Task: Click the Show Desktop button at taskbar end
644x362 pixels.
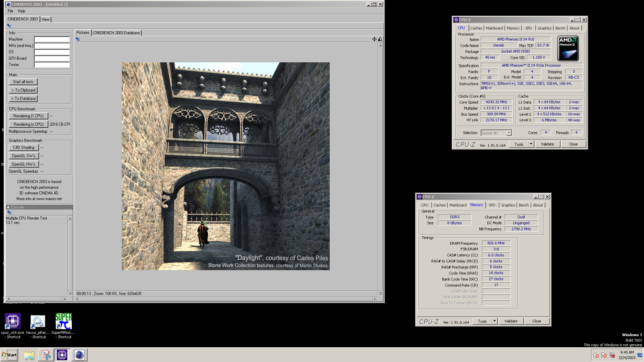Action: (640, 355)
